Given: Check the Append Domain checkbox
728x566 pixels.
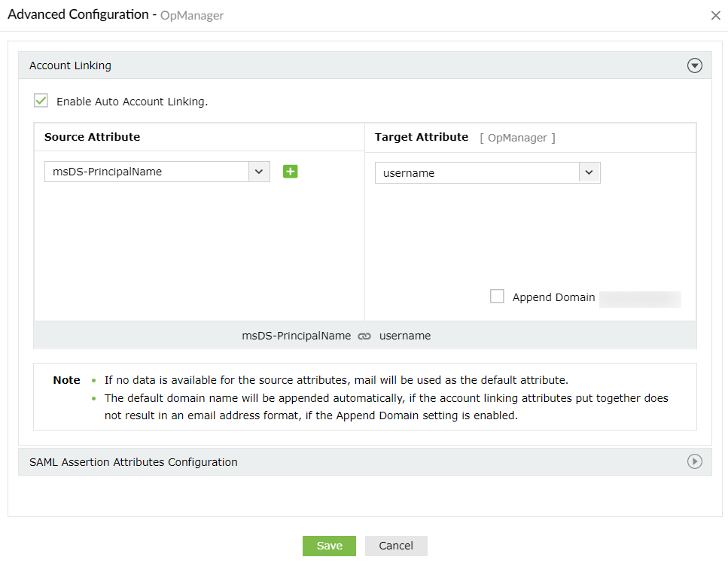Looking at the screenshot, I should click(497, 297).
